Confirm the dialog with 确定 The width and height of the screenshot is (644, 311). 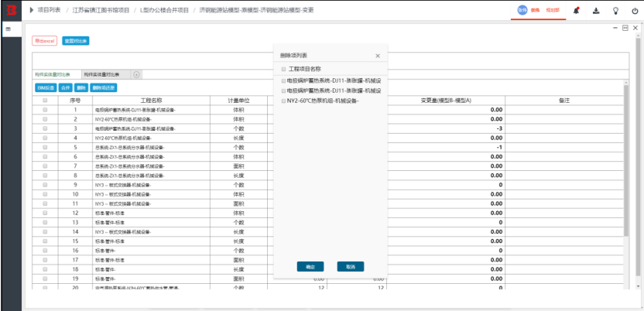(x=310, y=267)
